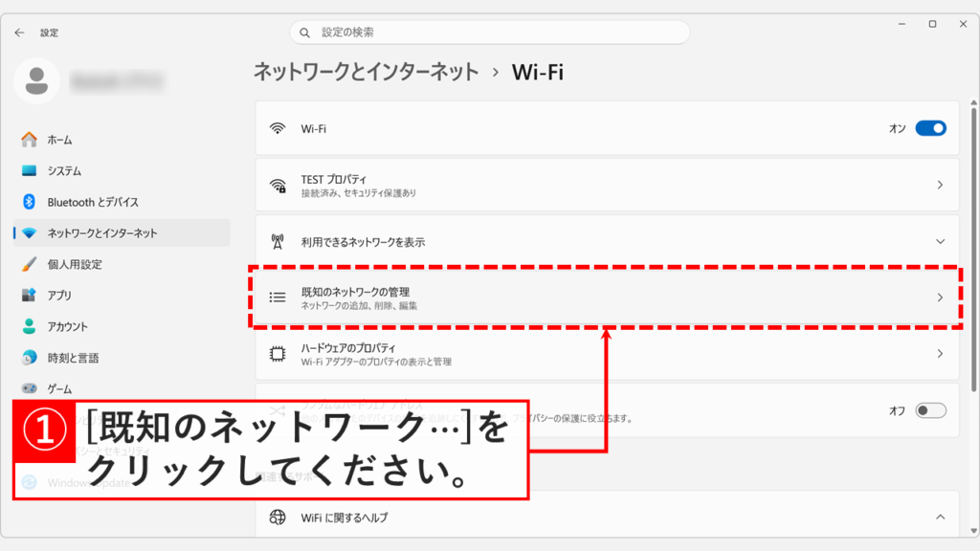Turn off the Wi-Fi toggle

click(x=930, y=128)
